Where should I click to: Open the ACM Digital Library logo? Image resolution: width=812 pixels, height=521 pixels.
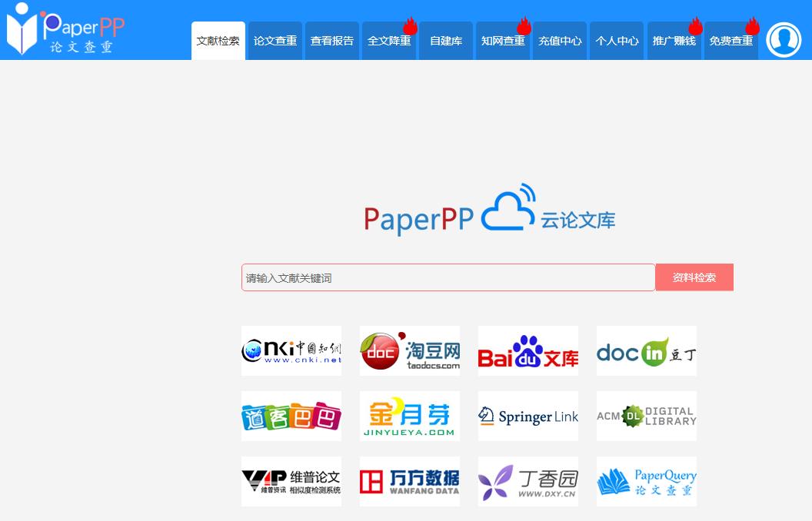tap(646, 416)
